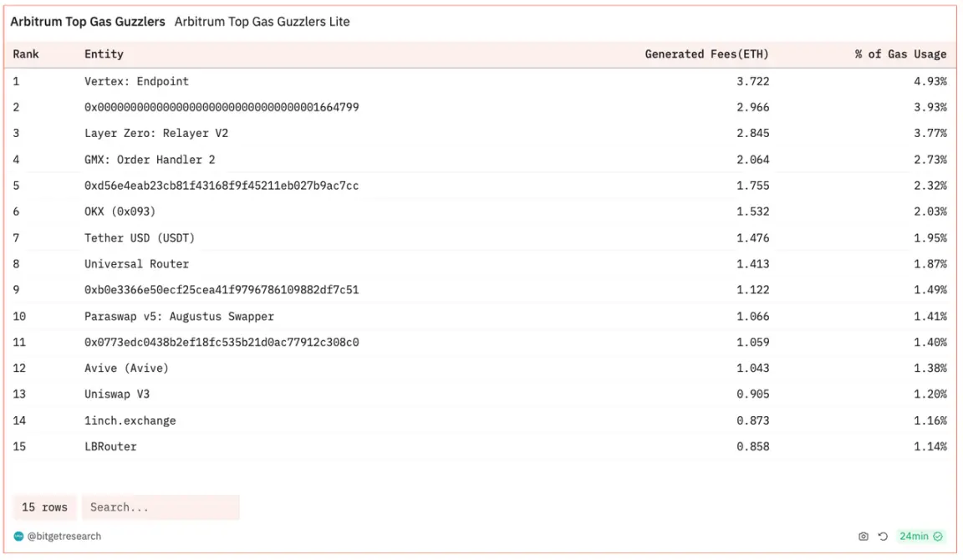
Task: Select address starting with 0xb0e3366e
Action: (222, 290)
